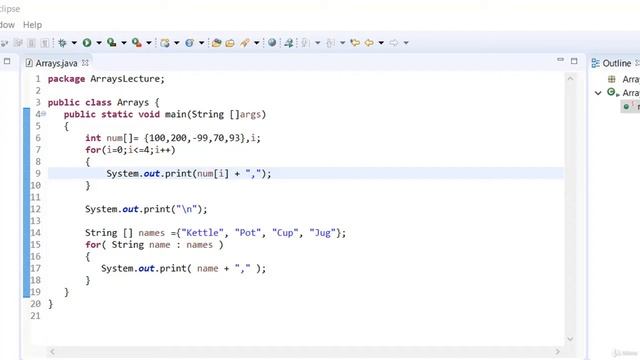
Task: Click the greyed Forward navigation arrow
Action: click(393, 42)
